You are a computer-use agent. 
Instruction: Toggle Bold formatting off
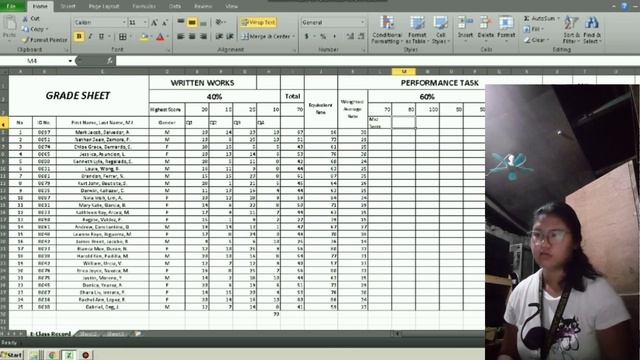[79, 36]
